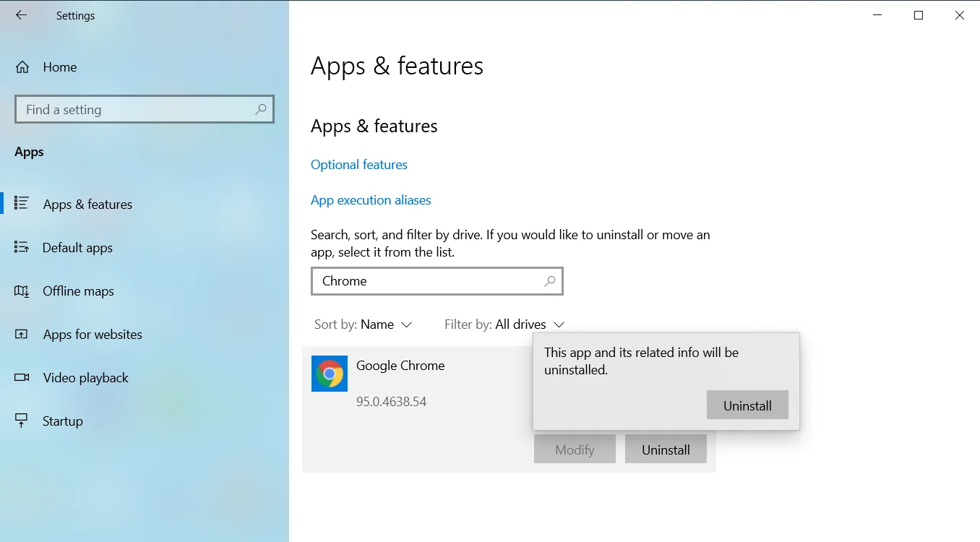This screenshot has width=980, height=542.
Task: Click Uninstall button below Google Chrome
Action: point(666,449)
